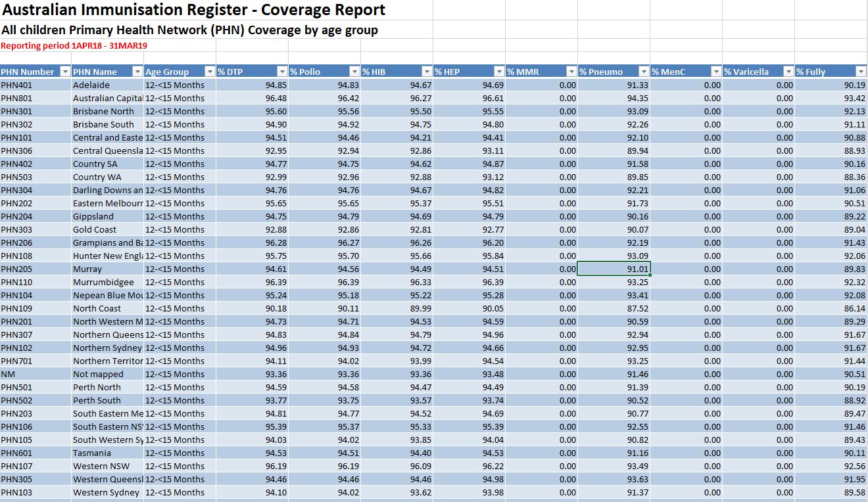Select the PHN201 cell
The image size is (868, 502).
(x=36, y=321)
